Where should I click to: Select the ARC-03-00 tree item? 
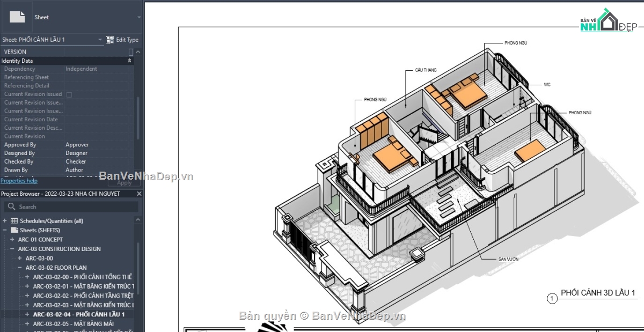click(x=39, y=258)
